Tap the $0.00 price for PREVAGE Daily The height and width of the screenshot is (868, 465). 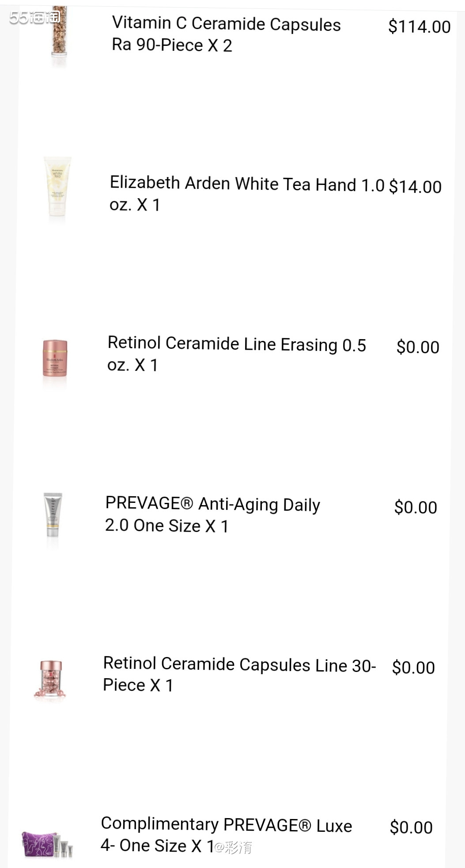click(416, 507)
